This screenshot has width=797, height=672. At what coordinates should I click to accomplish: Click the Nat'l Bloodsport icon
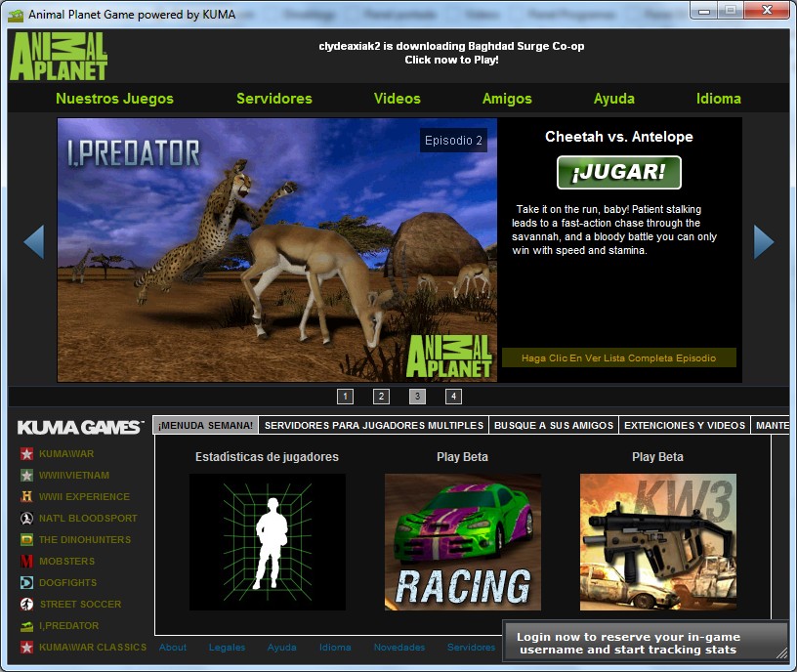coord(26,518)
